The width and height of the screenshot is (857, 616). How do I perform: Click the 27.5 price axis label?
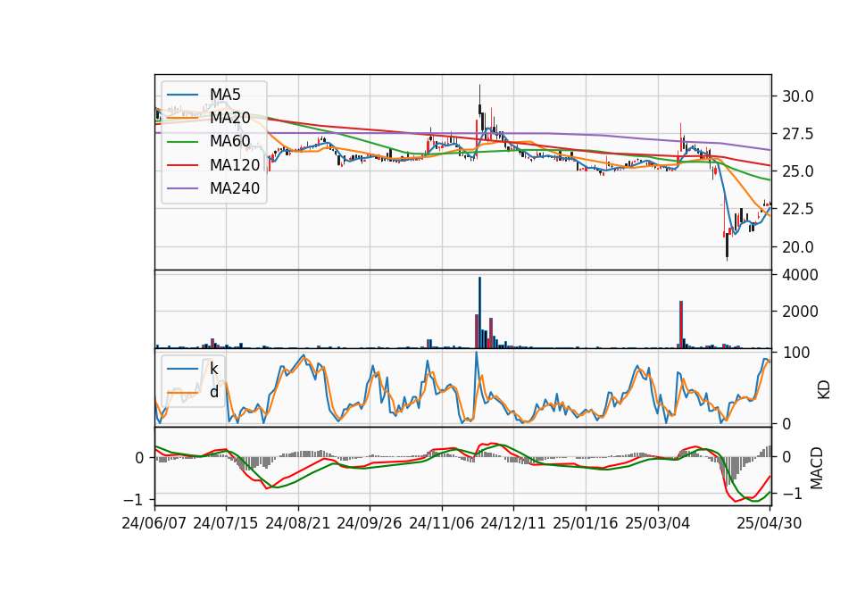point(798,135)
